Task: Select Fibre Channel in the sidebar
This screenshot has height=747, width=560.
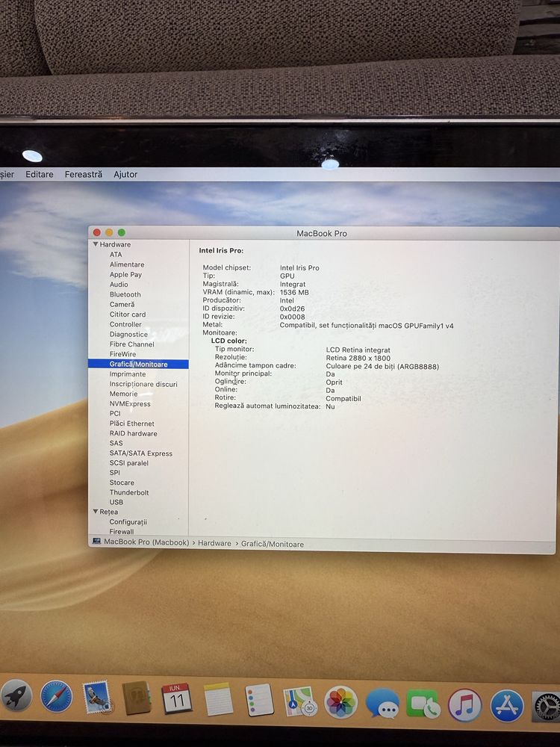Action: (132, 344)
